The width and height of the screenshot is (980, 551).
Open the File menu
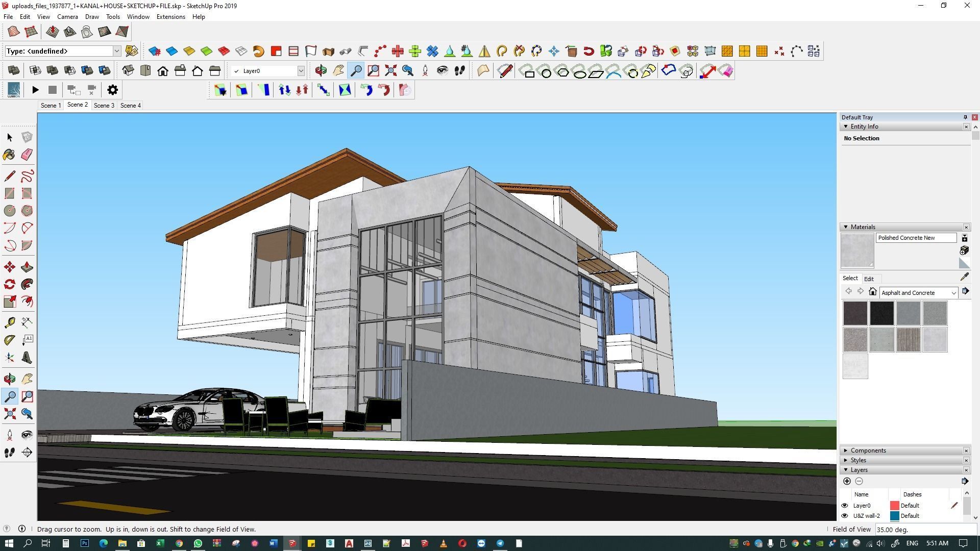click(x=8, y=17)
